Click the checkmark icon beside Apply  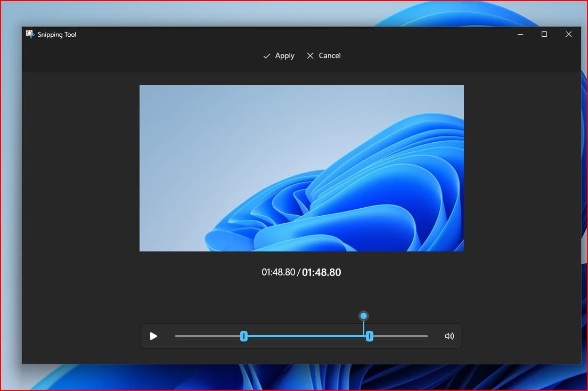(x=267, y=56)
